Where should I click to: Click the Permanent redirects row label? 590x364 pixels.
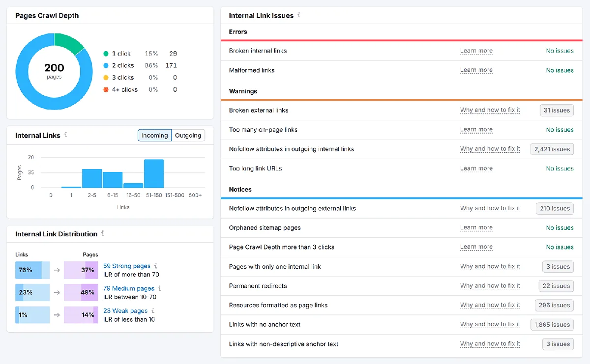pyautogui.click(x=258, y=286)
